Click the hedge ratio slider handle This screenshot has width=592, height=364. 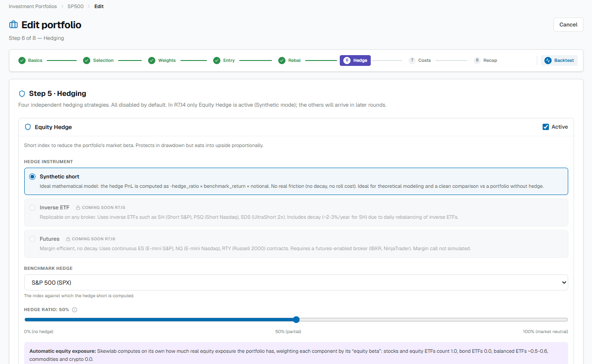(x=296, y=320)
